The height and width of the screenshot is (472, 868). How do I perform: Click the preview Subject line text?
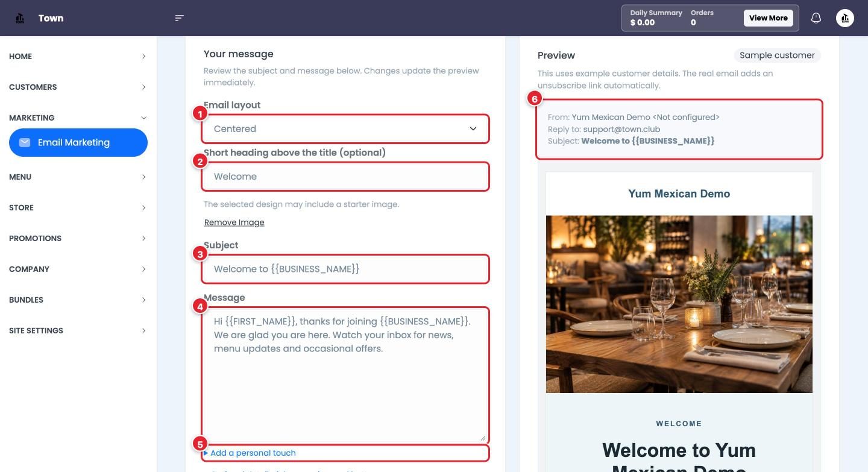[631, 141]
